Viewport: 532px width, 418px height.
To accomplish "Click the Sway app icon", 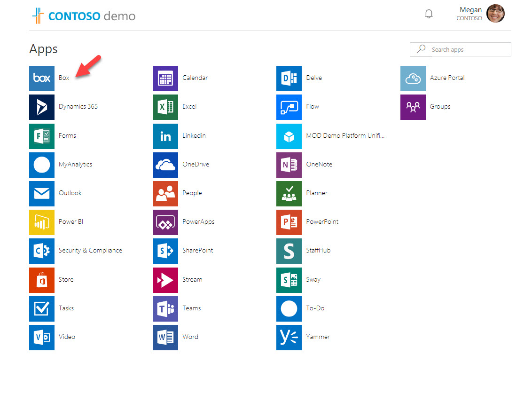I will pos(289,280).
